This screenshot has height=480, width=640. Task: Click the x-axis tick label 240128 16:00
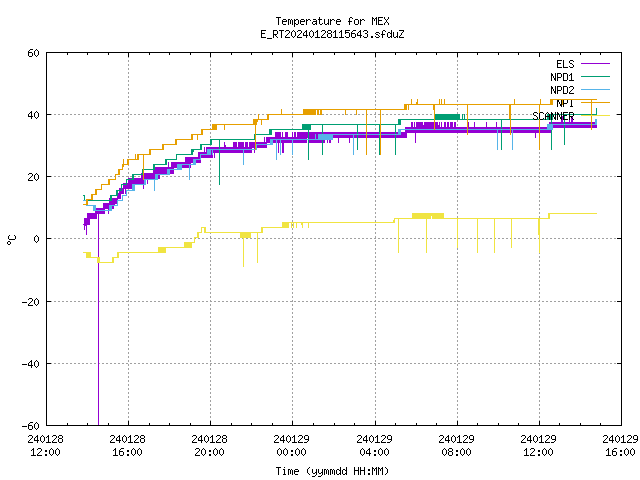(x=127, y=446)
